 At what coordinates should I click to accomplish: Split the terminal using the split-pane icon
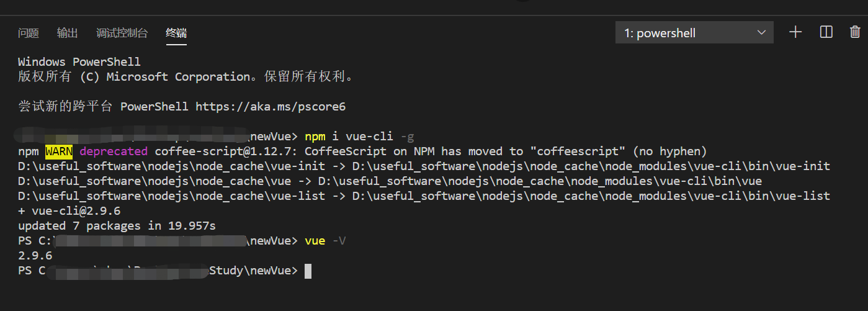coord(826,32)
